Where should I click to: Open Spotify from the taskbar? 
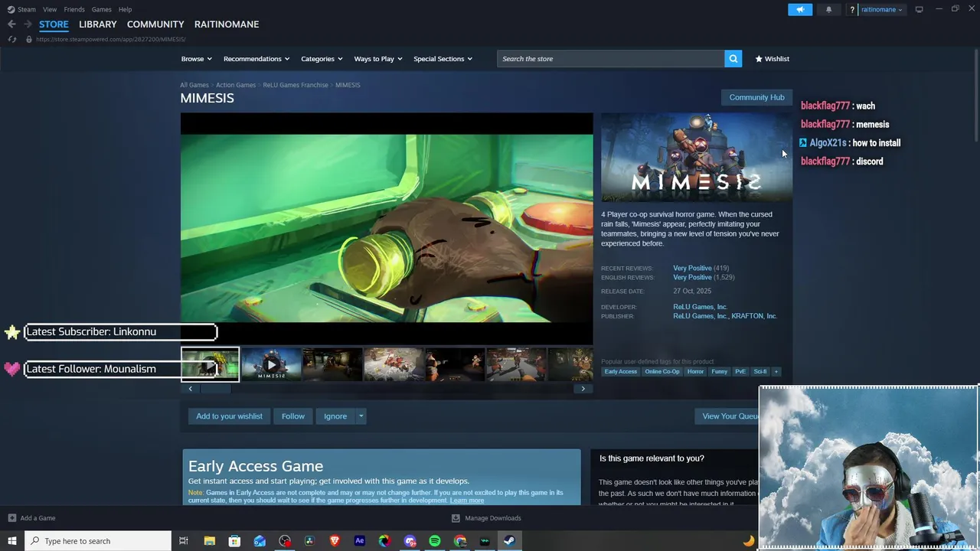435,541
